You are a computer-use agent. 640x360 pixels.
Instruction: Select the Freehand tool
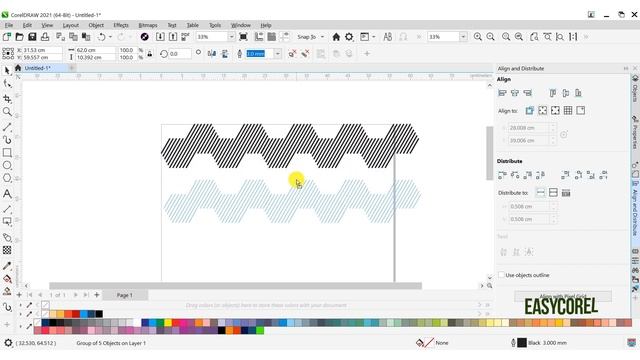pyautogui.click(x=7, y=127)
